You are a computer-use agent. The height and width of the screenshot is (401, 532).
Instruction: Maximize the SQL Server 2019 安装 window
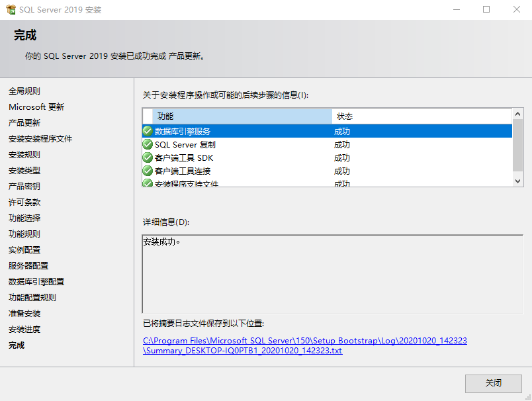click(486, 9)
